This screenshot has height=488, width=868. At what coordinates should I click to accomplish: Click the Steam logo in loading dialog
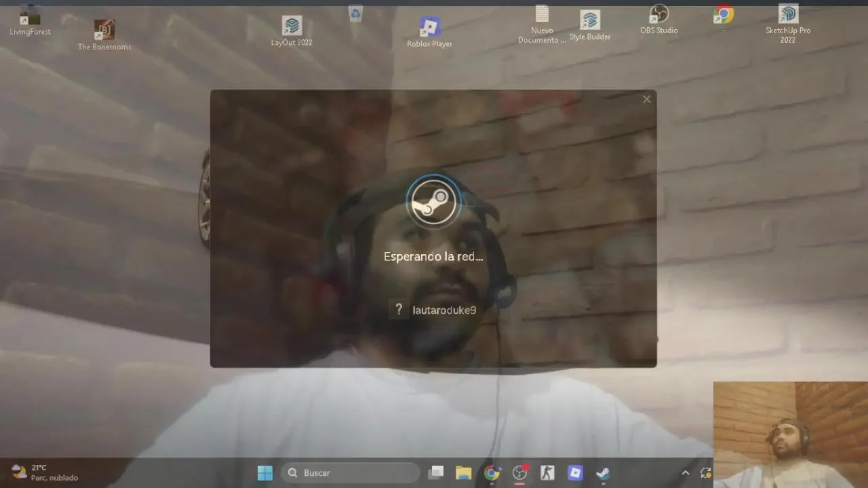[x=434, y=202]
